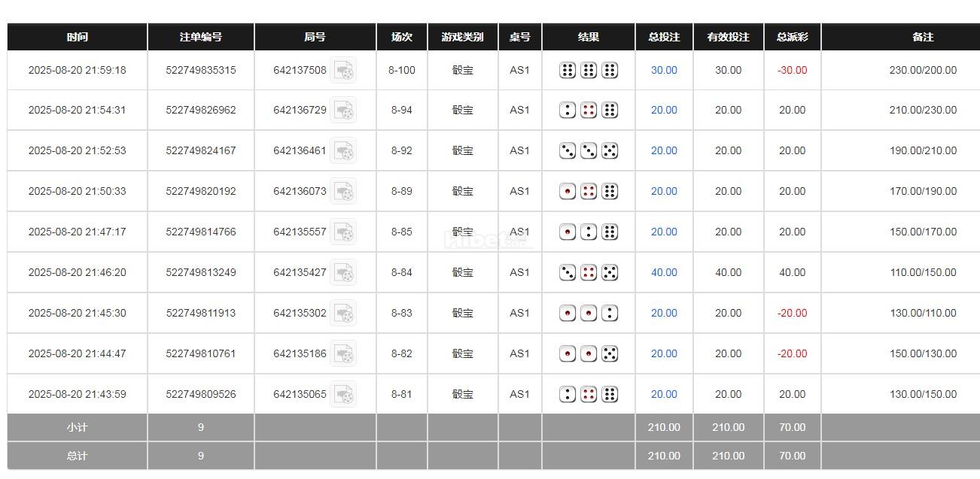This screenshot has width=980, height=479.
Task: Select the bet number 522749835315 cell
Action: click(x=201, y=70)
